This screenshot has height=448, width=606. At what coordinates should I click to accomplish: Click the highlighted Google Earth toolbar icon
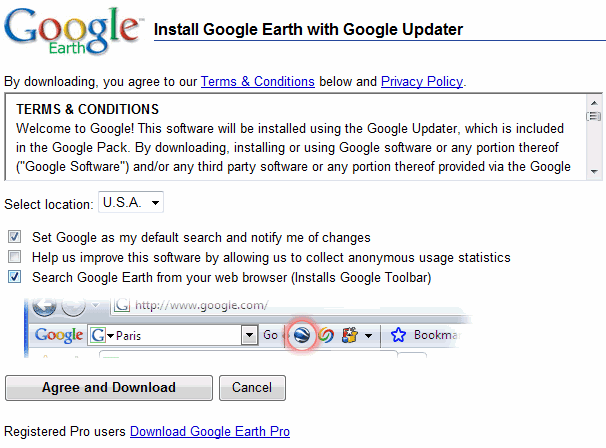coord(302,336)
